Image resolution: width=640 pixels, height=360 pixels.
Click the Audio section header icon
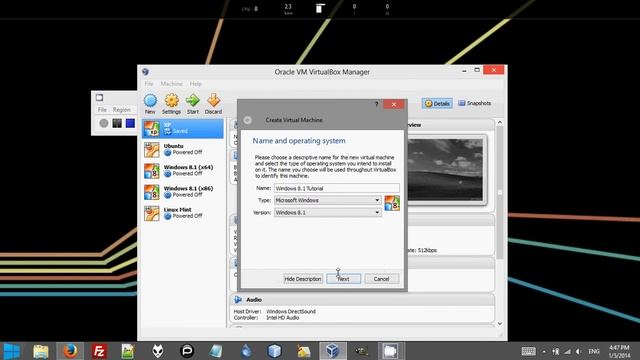(x=238, y=300)
